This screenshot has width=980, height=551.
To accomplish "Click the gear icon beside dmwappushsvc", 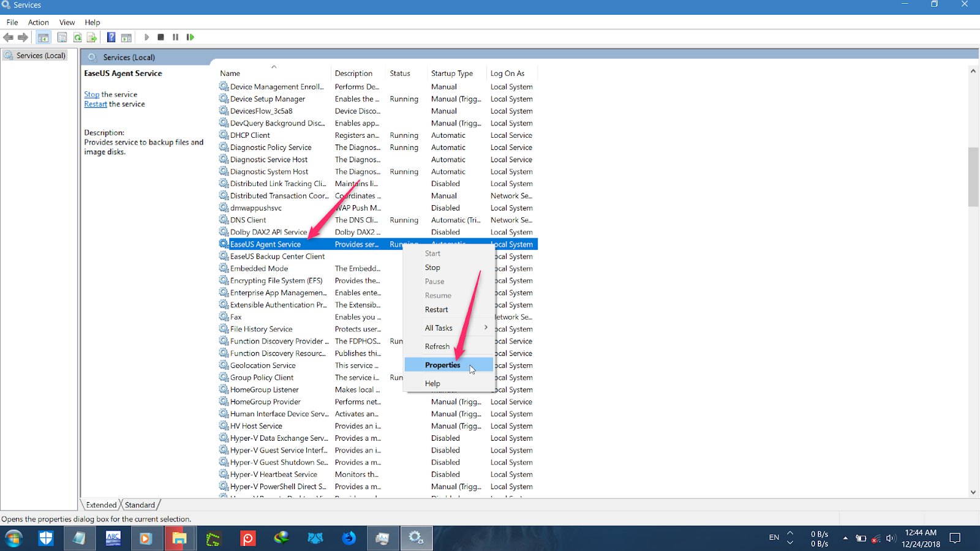I will click(224, 208).
